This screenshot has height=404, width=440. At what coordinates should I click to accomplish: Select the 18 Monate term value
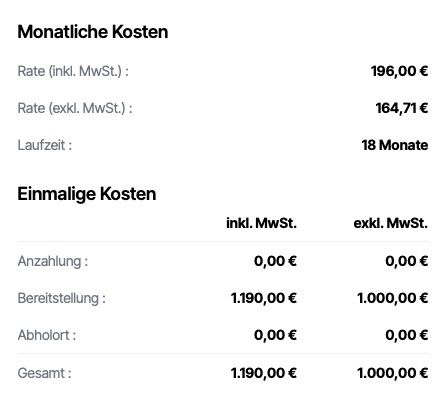pos(395,145)
